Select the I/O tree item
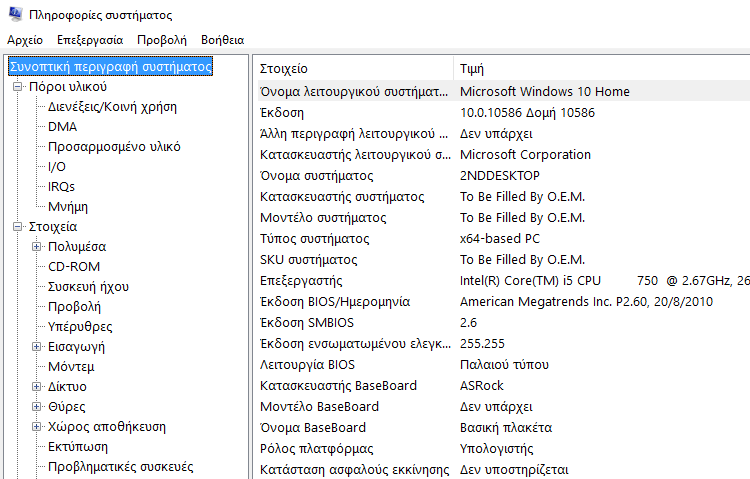The image size is (750, 479). 56,167
